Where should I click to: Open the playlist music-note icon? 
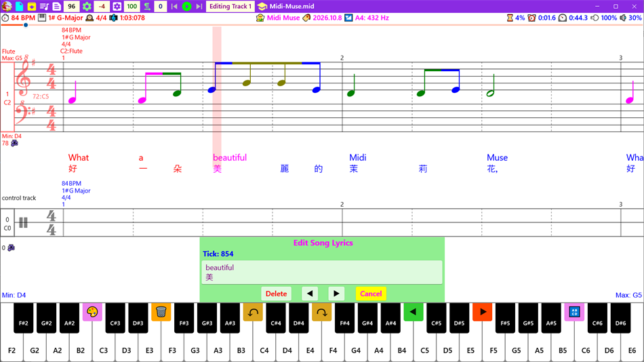(44, 6)
